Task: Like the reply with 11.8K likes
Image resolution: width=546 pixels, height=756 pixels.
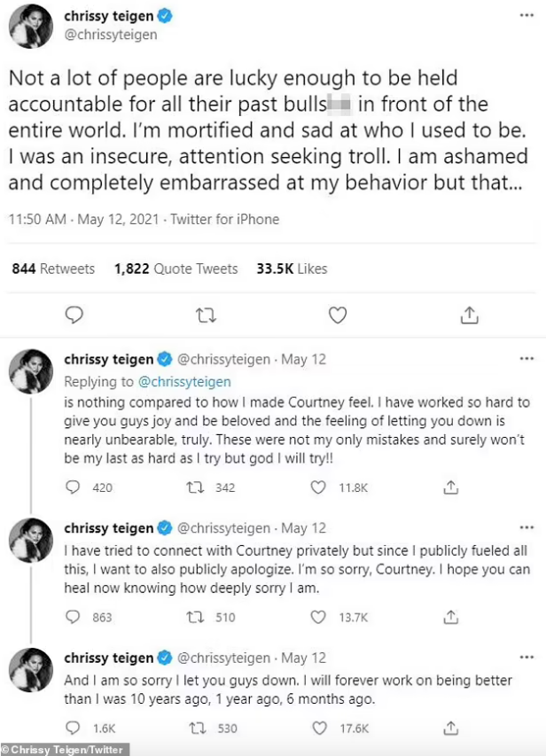Action: point(318,487)
